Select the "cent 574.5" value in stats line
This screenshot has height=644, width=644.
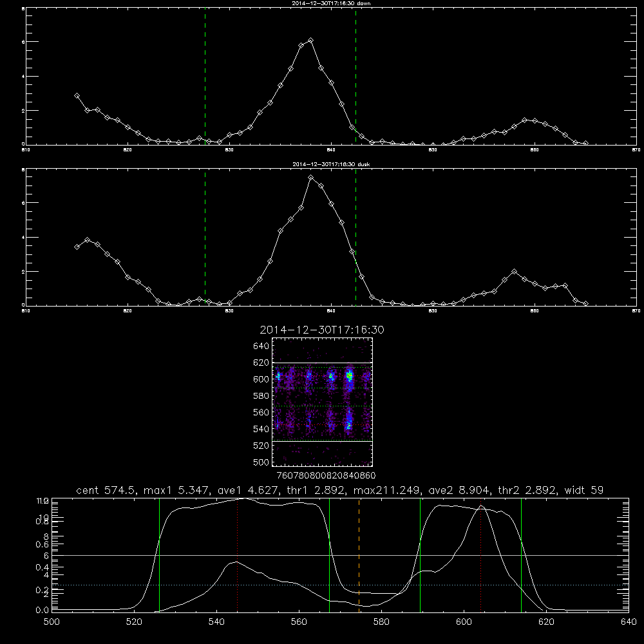click(x=107, y=490)
